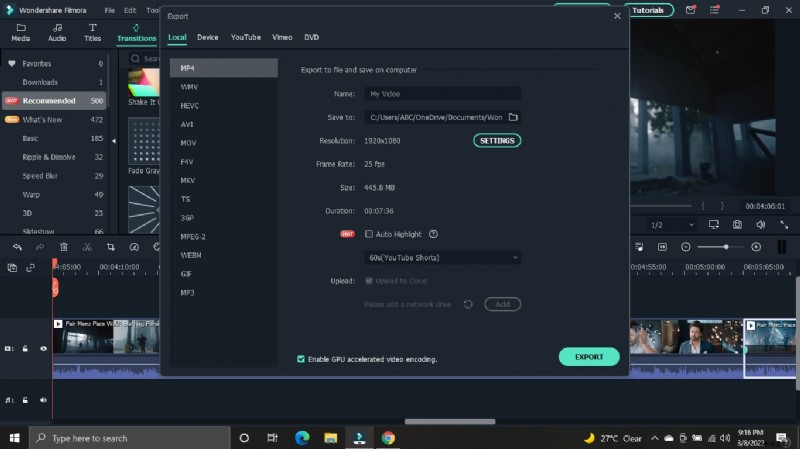The image size is (800, 449).
Task: Mute the audio track speaker icon
Action: tap(43, 400)
